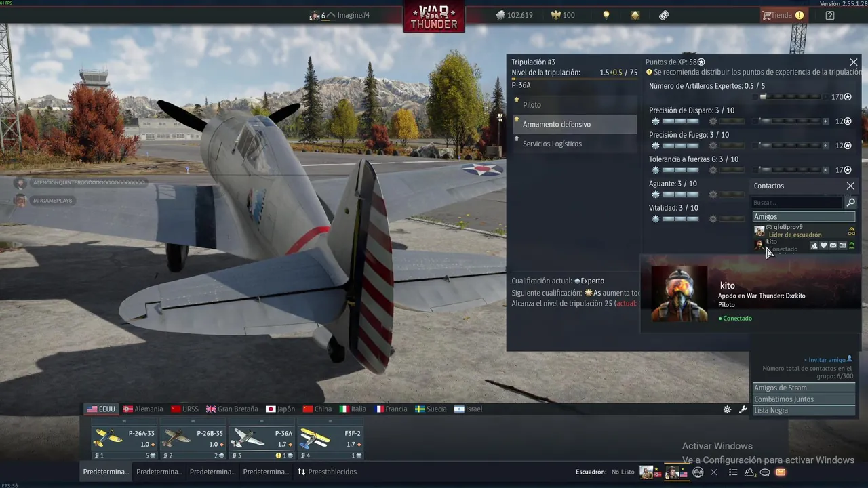
Task: Open the Imagine#4 player profile
Action: point(340,15)
